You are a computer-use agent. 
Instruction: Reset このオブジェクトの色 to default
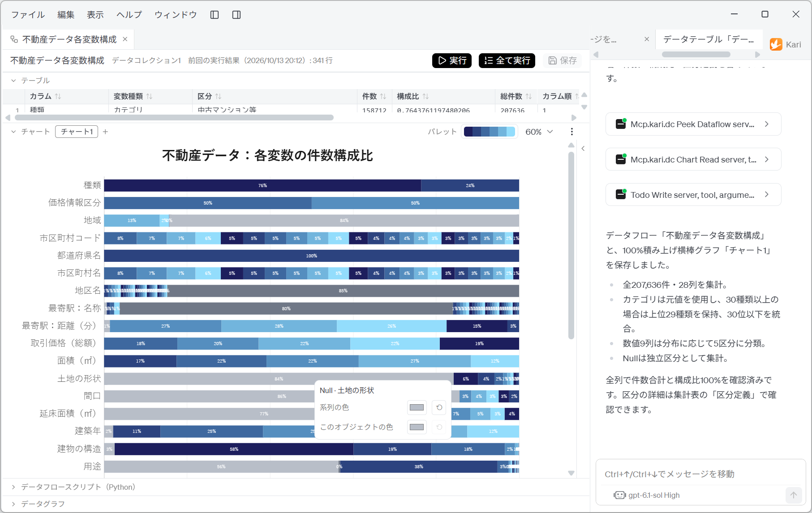coord(439,427)
